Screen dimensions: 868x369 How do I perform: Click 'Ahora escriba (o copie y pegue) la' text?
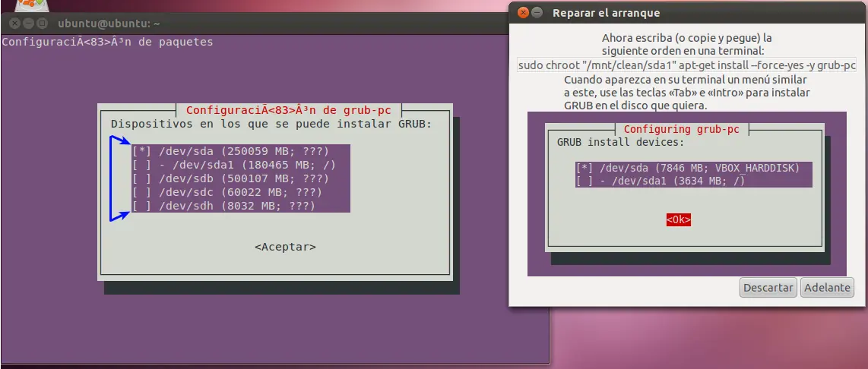tap(687, 39)
